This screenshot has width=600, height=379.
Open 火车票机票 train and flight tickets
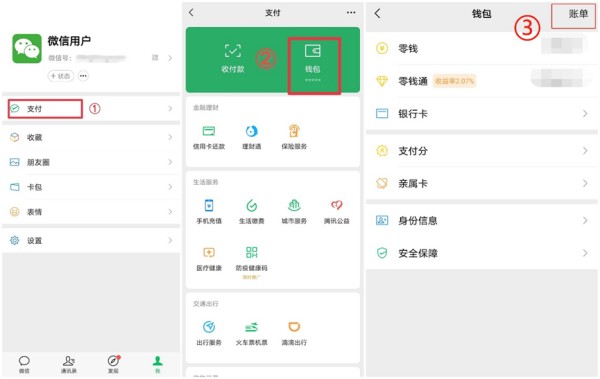[251, 333]
